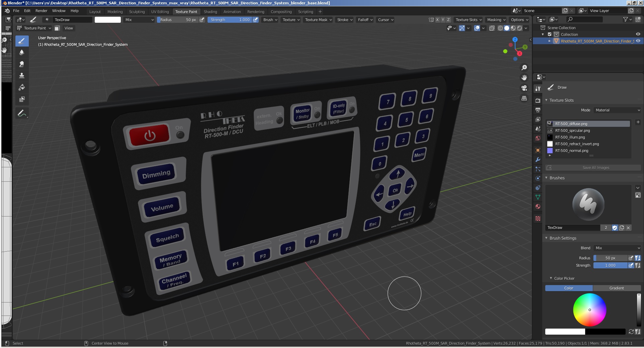Open the Object Data mesh properties tab
This screenshot has width=644, height=348.
[x=538, y=197]
